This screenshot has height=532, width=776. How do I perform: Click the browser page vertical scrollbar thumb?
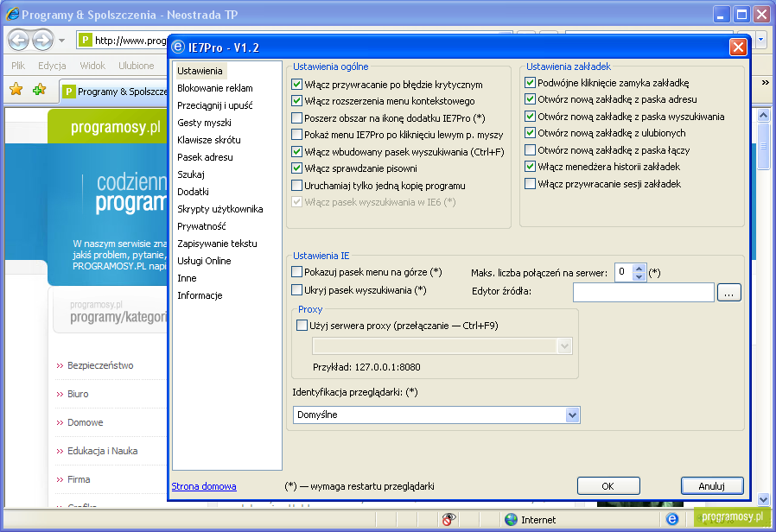[x=764, y=146]
